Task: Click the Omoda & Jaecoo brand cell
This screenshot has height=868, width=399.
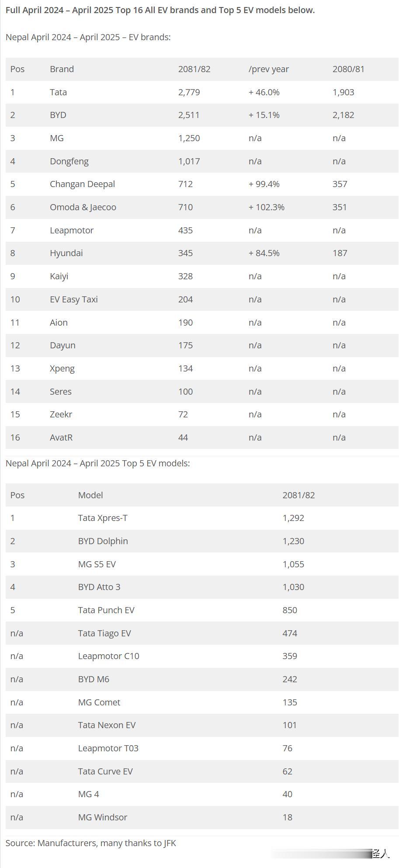Action: pos(83,207)
